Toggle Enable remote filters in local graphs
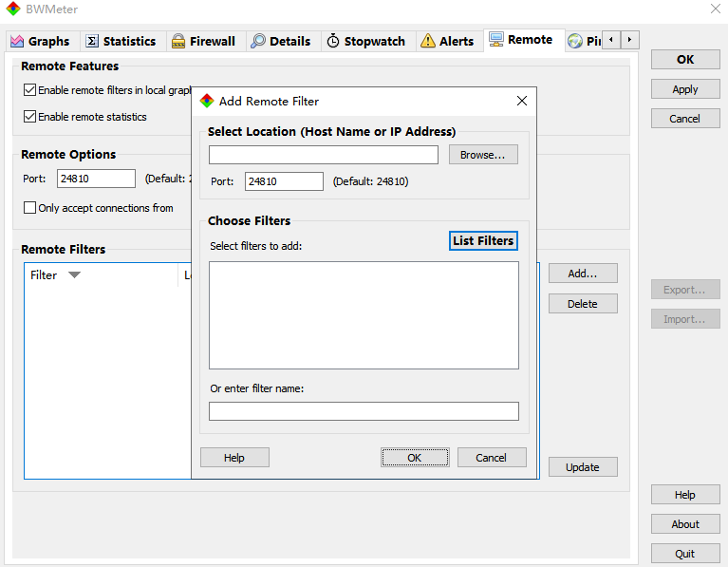The height and width of the screenshot is (567, 728). (x=29, y=89)
